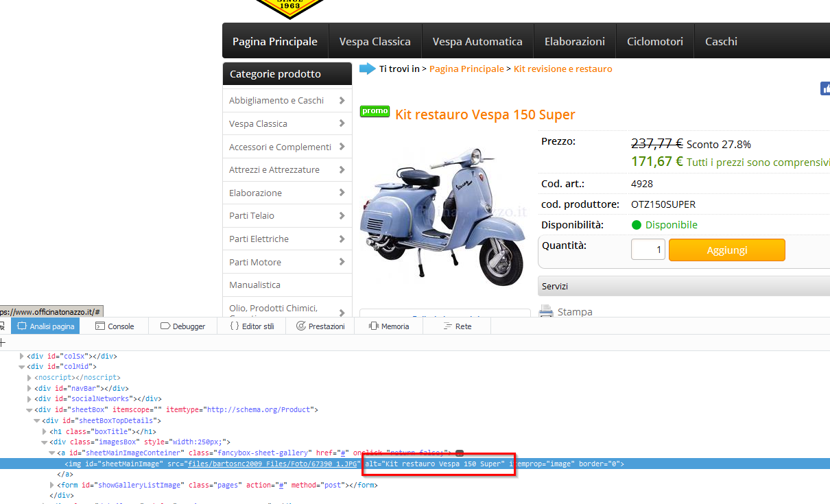Click the discounted price 171,67 €
The height and width of the screenshot is (504, 830).
(657, 162)
